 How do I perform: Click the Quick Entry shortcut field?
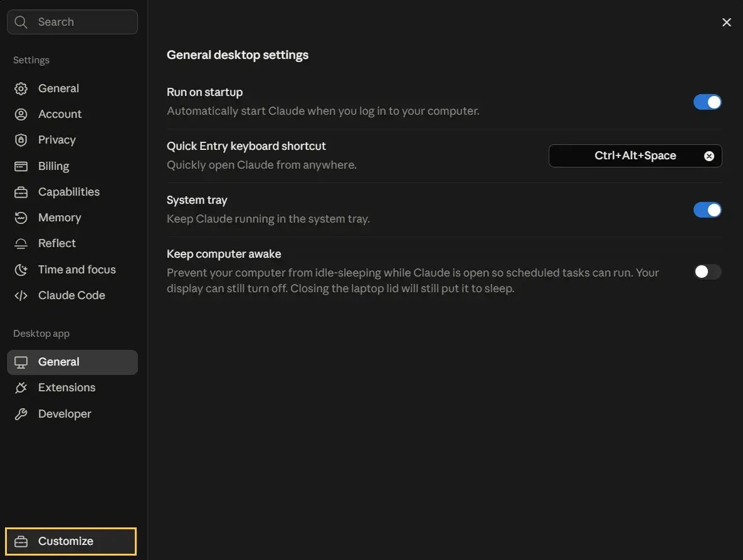pyautogui.click(x=635, y=156)
